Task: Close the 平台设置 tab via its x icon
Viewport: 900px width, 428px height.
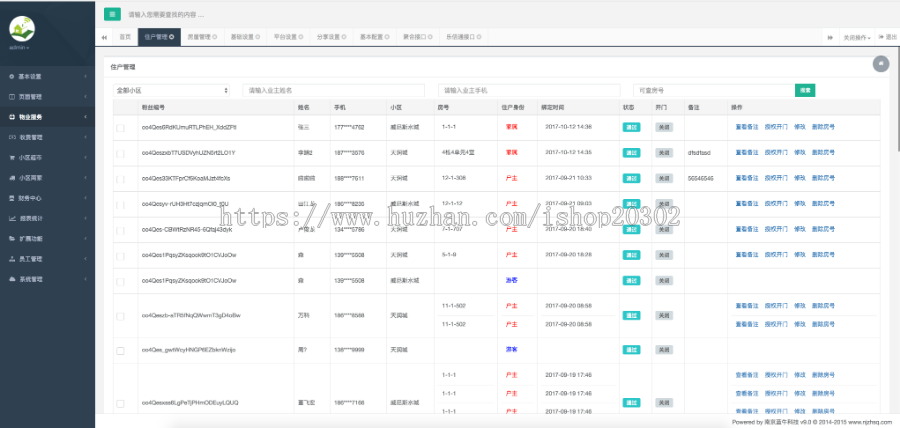Action: (x=301, y=37)
